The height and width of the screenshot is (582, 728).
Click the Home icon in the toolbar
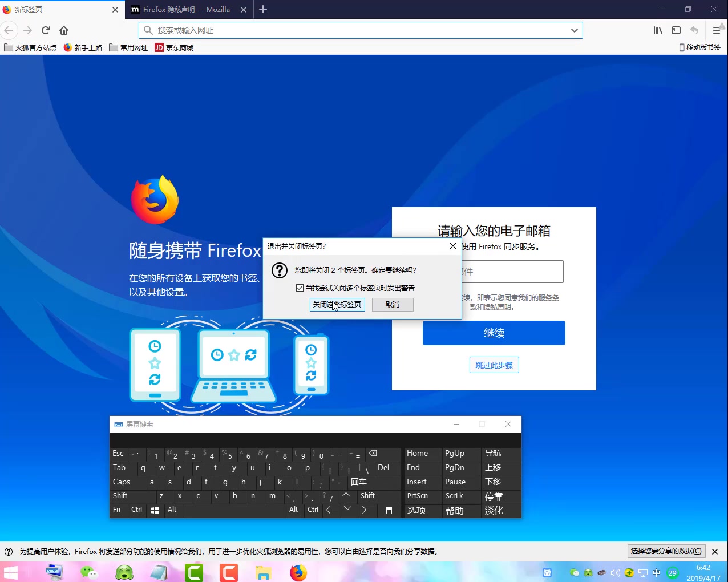(x=64, y=30)
